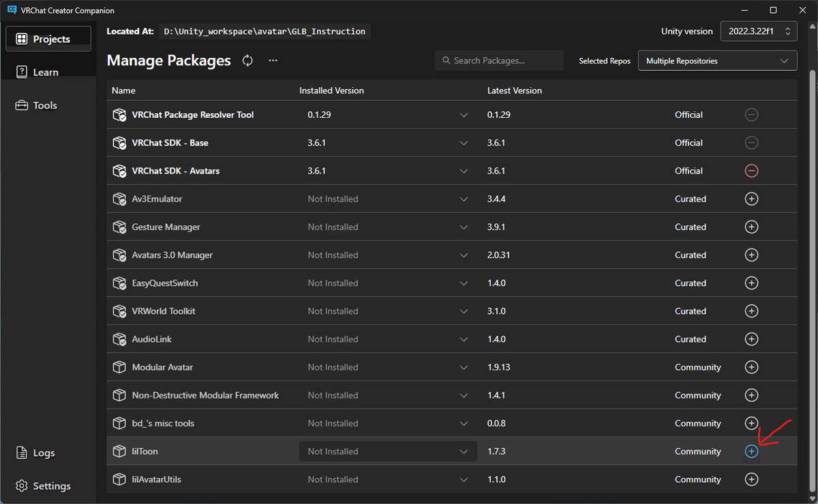The width and height of the screenshot is (818, 504).
Task: Change the Unity version 2022.3.22f1 selector
Action: click(759, 31)
